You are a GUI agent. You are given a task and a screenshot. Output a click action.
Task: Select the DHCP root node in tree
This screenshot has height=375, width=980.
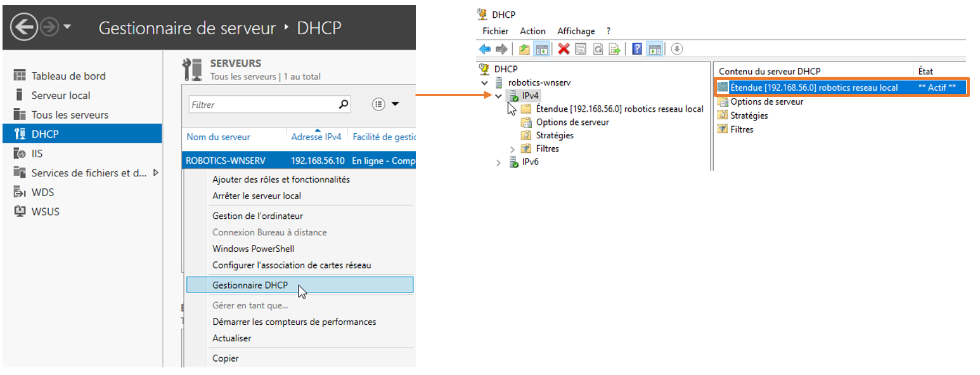[x=505, y=69]
